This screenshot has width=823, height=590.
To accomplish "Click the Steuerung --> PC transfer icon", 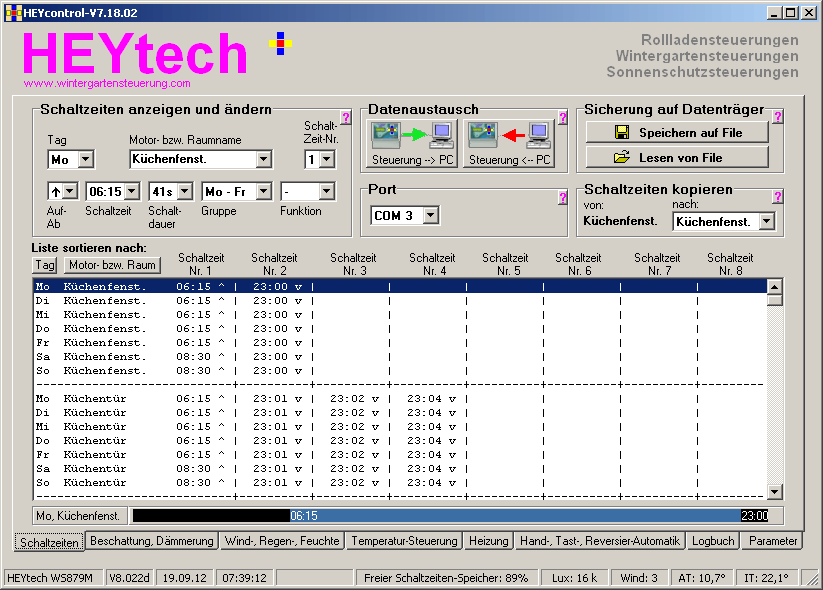I will tap(412, 144).
